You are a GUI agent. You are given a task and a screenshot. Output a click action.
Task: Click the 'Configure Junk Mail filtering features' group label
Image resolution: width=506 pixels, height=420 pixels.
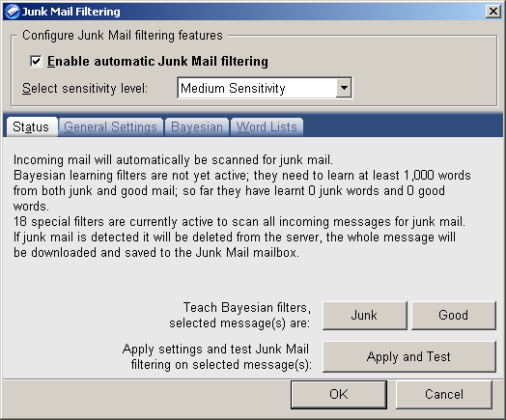tap(123, 35)
